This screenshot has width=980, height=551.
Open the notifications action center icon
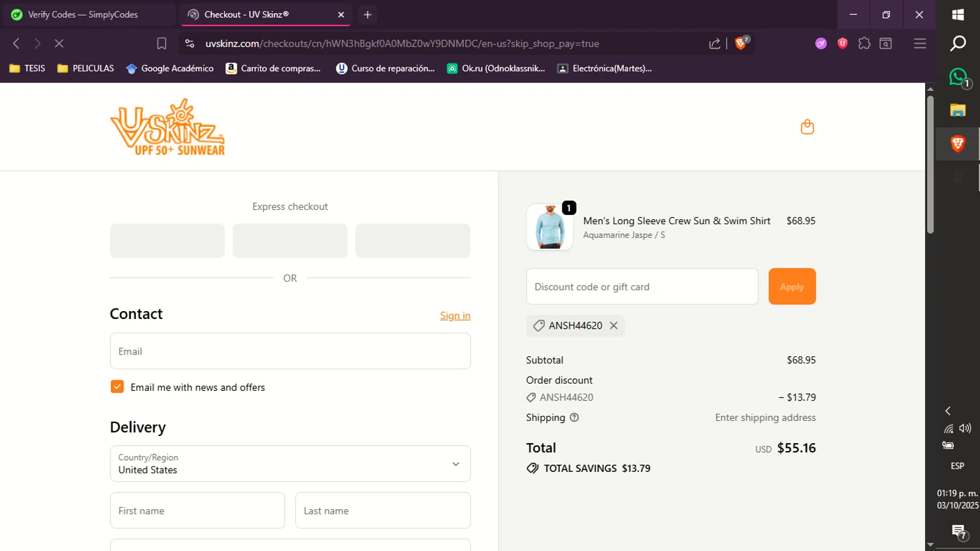[958, 531]
